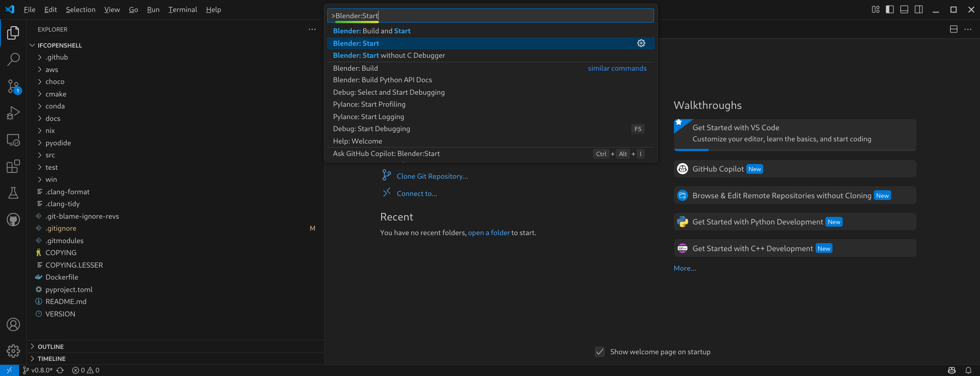980x376 pixels.
Task: Expand the conda folder
Action: pos(55,106)
